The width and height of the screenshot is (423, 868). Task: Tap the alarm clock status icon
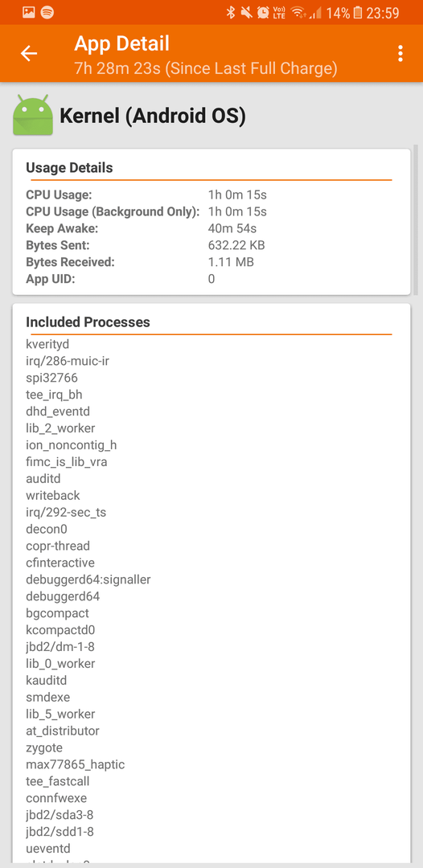(x=264, y=12)
